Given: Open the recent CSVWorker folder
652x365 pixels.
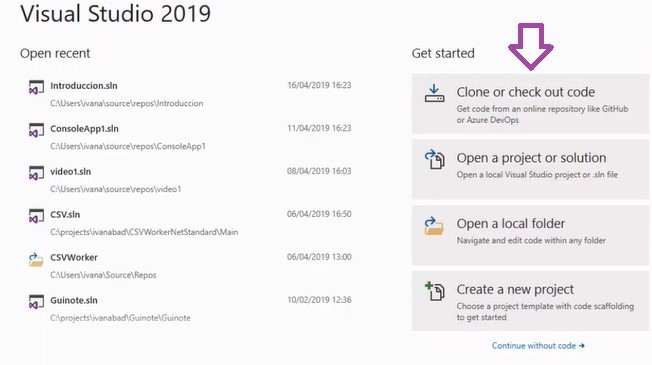Looking at the screenshot, I should coord(190,265).
